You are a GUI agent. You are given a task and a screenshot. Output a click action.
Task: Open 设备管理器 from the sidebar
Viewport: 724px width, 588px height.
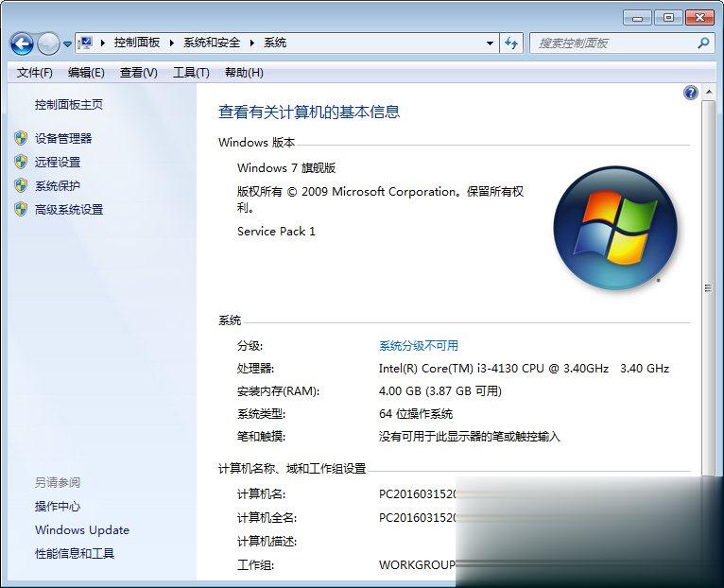(63, 138)
